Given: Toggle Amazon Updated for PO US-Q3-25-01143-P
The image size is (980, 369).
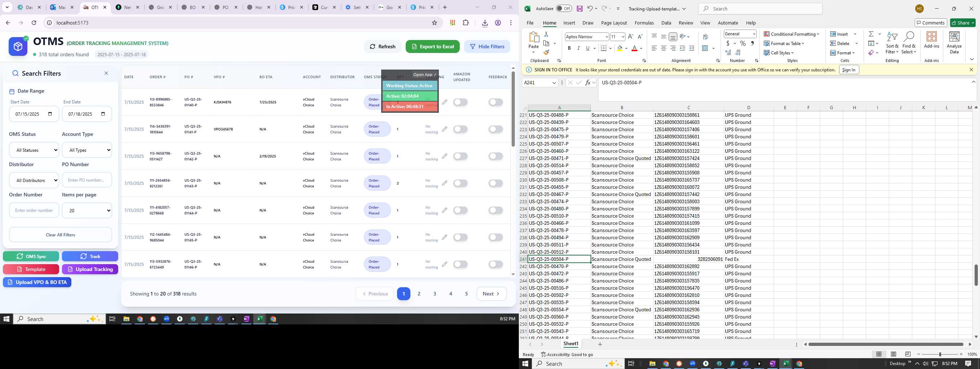Looking at the screenshot, I should point(460,183).
